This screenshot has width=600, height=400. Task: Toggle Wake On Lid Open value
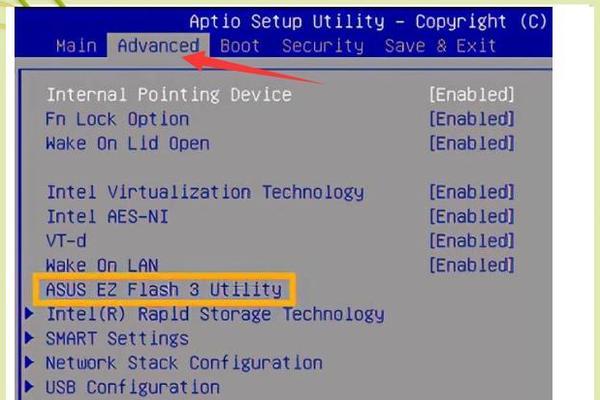[x=471, y=143]
